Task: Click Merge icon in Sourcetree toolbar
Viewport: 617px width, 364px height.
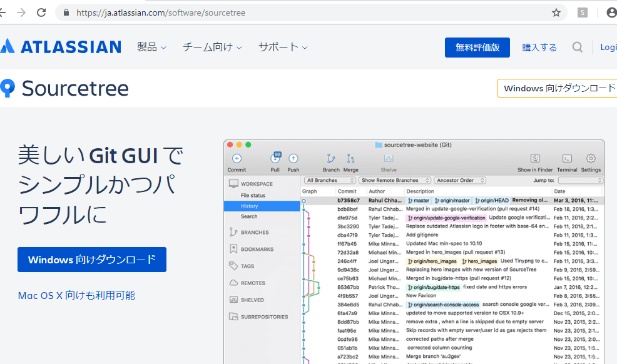Action: pos(350,158)
